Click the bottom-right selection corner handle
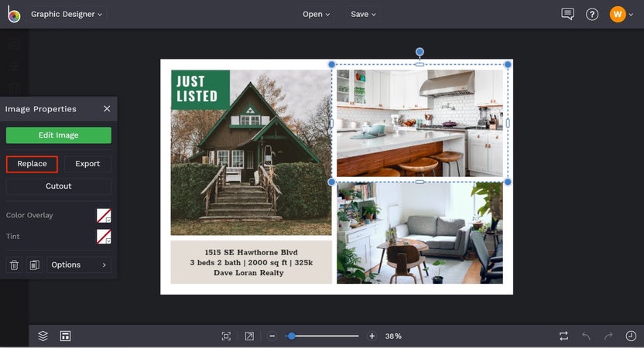This screenshot has width=644, height=348. [x=508, y=182]
